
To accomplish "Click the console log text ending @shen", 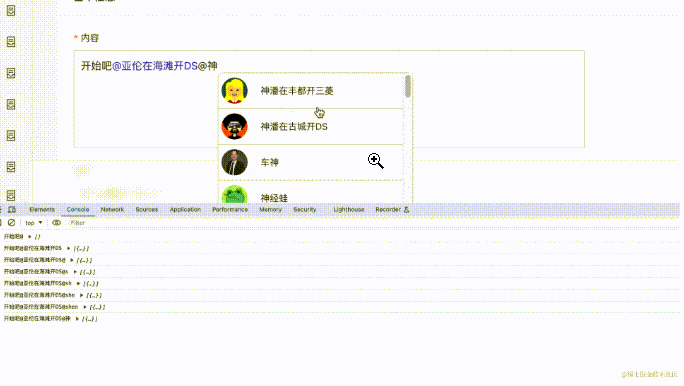I will point(41,307).
